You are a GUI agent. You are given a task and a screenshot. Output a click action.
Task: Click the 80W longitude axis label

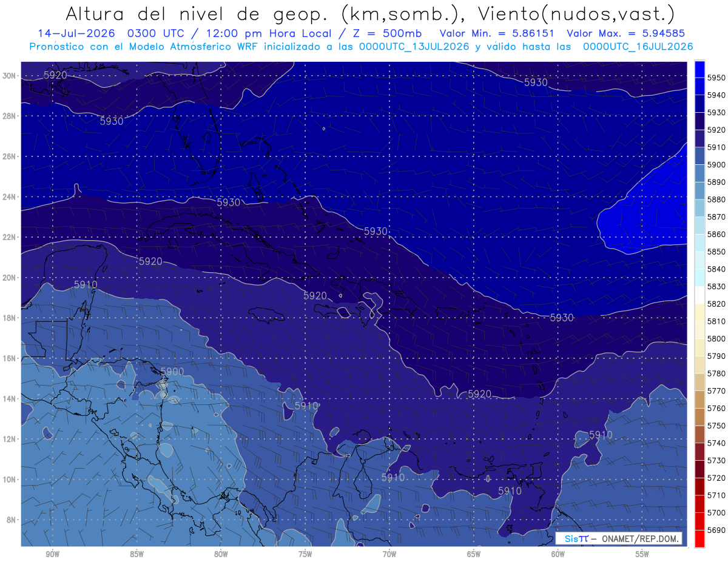pyautogui.click(x=221, y=554)
